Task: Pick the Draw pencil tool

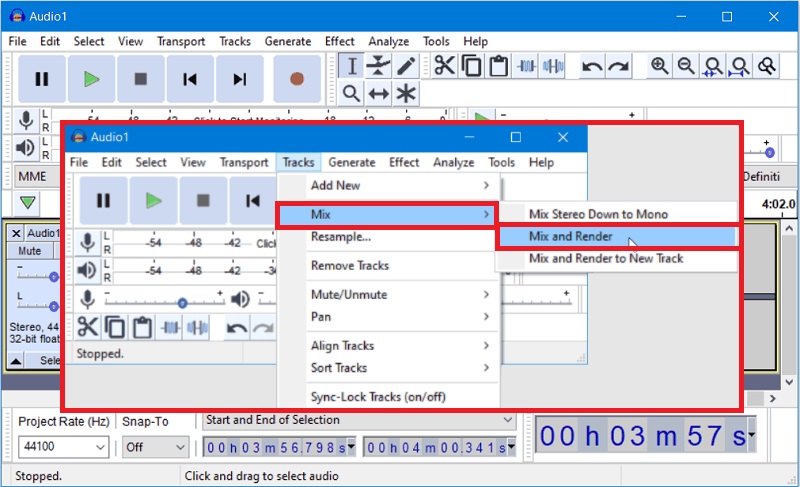Action: point(406,66)
